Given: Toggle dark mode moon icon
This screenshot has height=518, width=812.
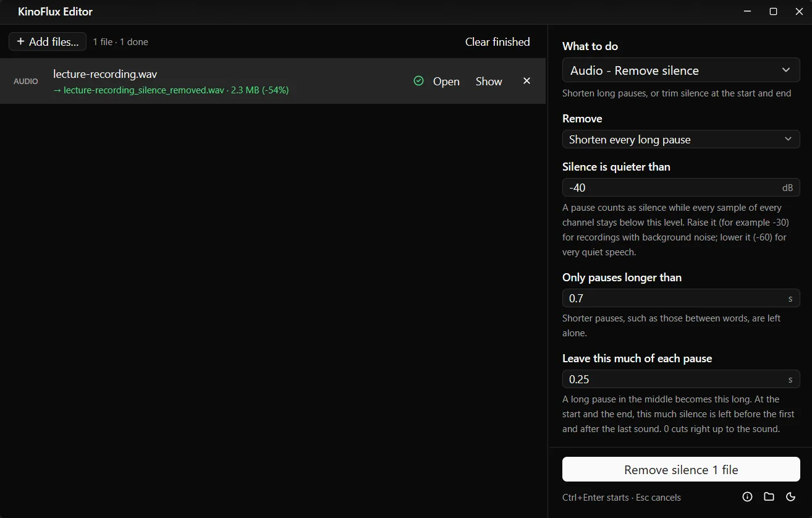Looking at the screenshot, I should [790, 497].
